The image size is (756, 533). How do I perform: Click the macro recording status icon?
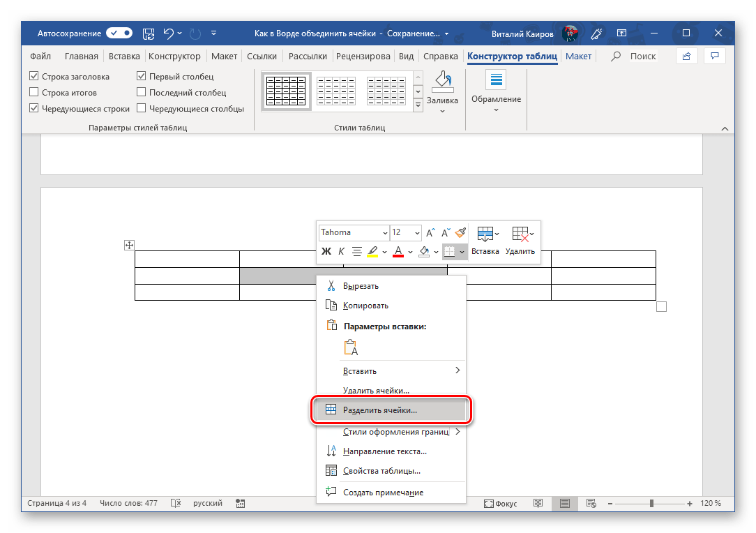tap(241, 503)
